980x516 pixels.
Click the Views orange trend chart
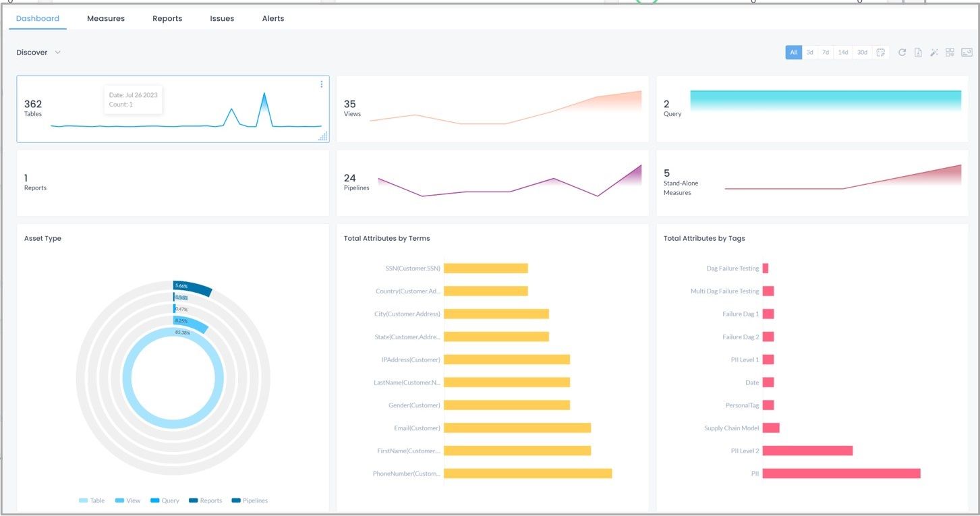point(505,108)
